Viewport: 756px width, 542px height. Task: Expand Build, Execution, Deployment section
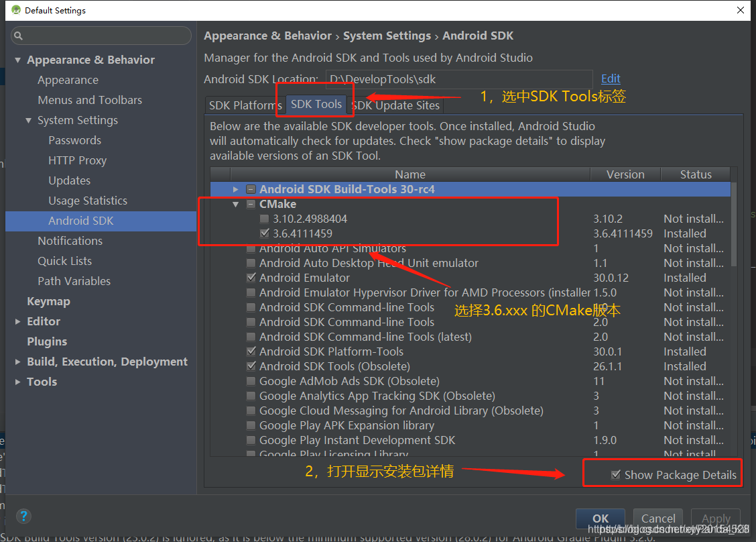(18, 362)
